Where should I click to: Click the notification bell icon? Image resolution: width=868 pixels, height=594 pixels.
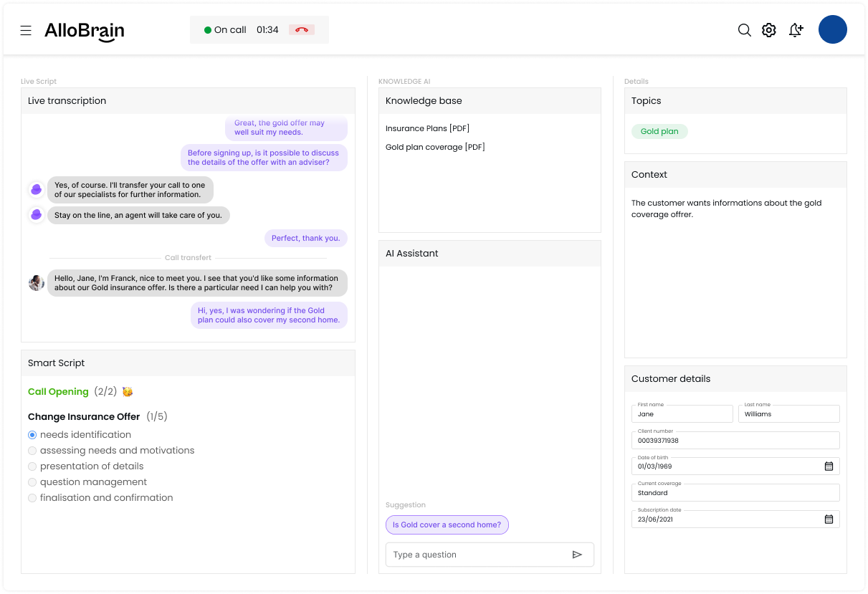coord(795,30)
